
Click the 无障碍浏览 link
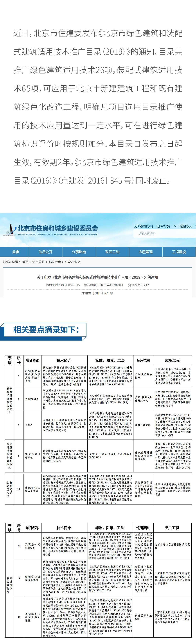click(163, 226)
